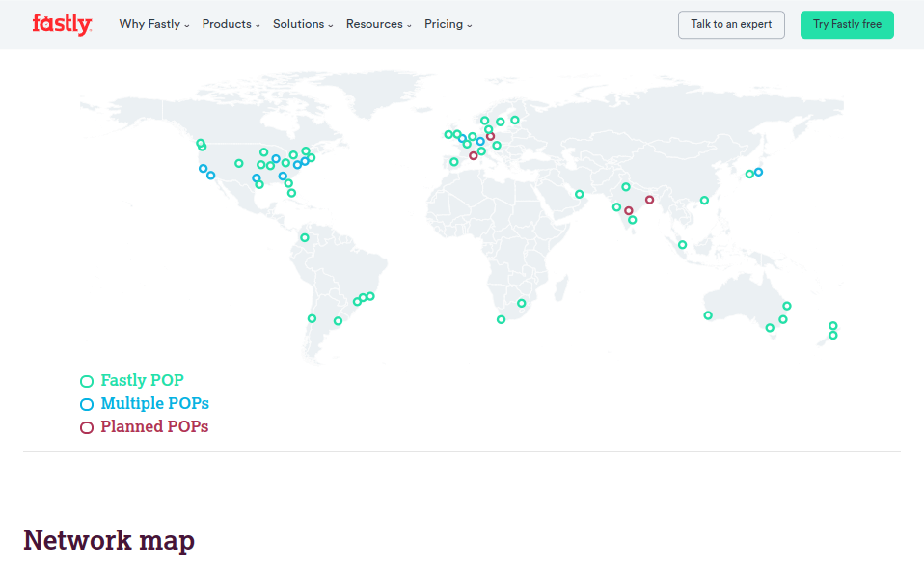Click the red Planned POPs legend circle
Image resolution: width=924 pixels, height=572 pixels.
[87, 427]
